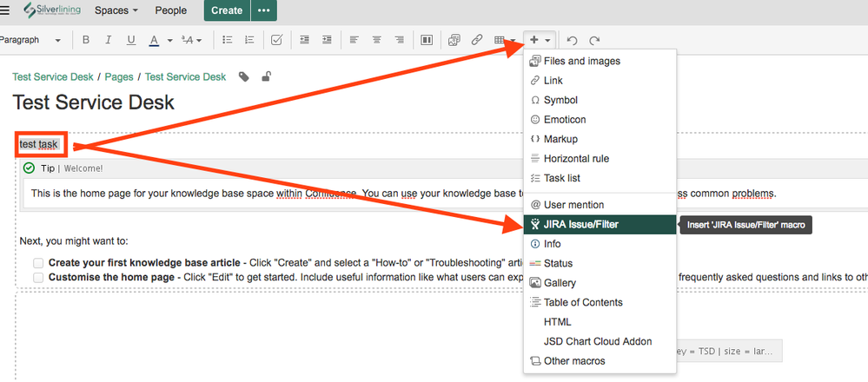Image resolution: width=868 pixels, height=382 pixels.
Task: Open the more formatting dropdown
Action: coord(191,40)
